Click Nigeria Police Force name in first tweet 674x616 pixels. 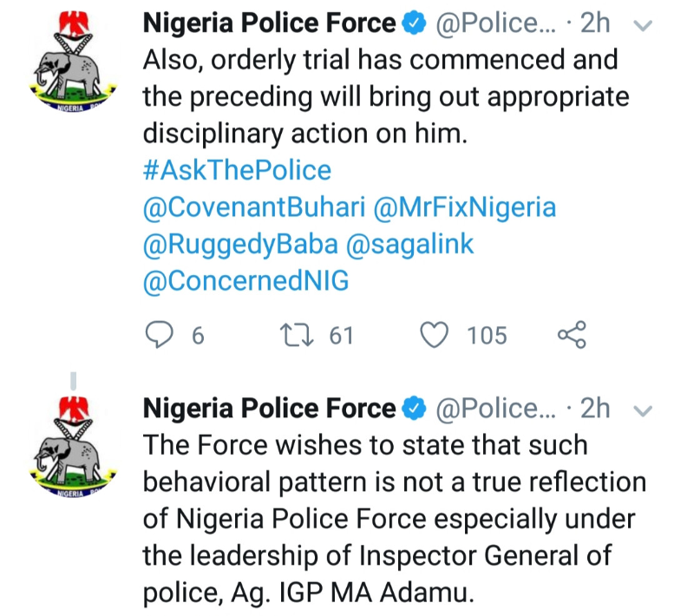pyautogui.click(x=269, y=24)
